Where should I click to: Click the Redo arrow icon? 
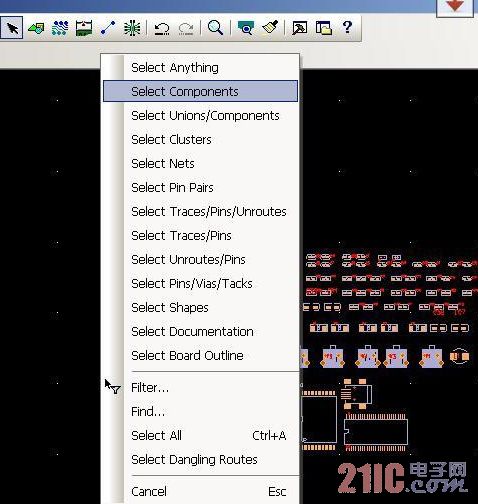click(x=186, y=28)
